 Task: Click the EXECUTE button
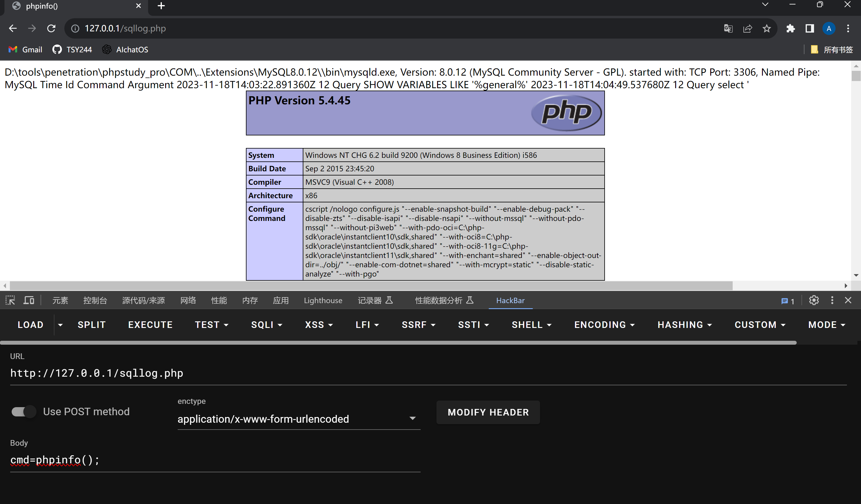150,325
